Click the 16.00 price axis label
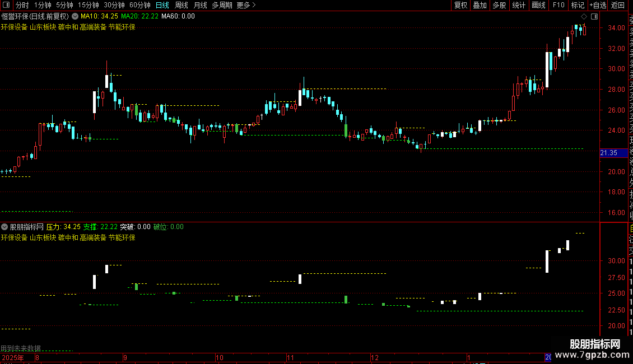This screenshot has height=364, width=633. [616, 213]
